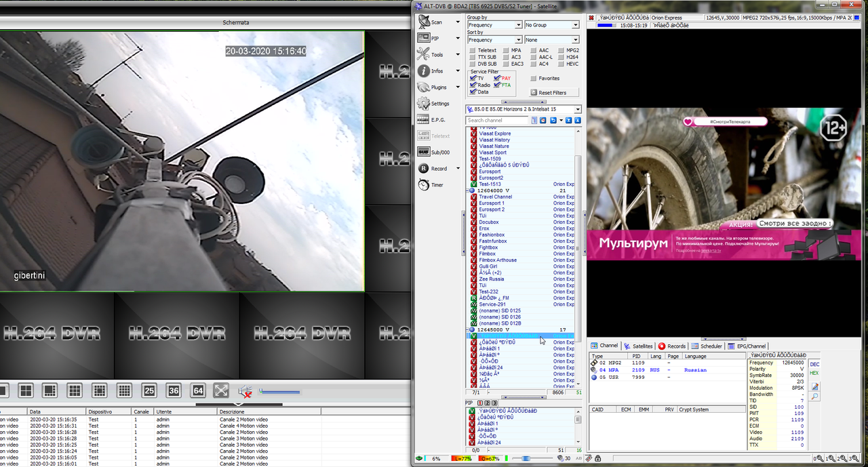The width and height of the screenshot is (868, 467).
Task: Expand the Scan button dropdown arrow
Action: coord(458,22)
